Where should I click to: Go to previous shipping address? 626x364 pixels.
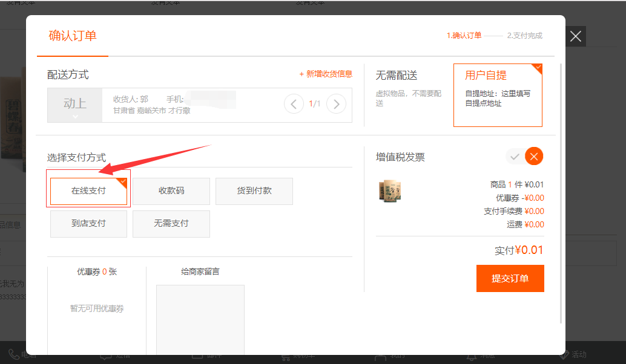pyautogui.click(x=294, y=104)
